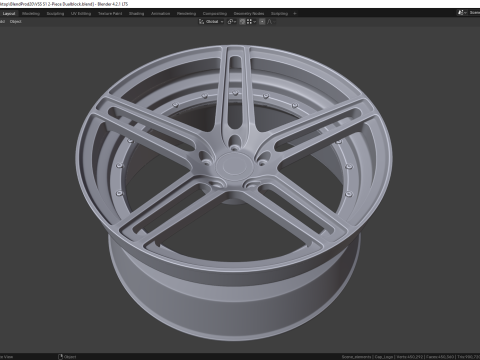The height and width of the screenshot is (360, 480).
Task: Click the Scene name field
Action: click(x=474, y=13)
